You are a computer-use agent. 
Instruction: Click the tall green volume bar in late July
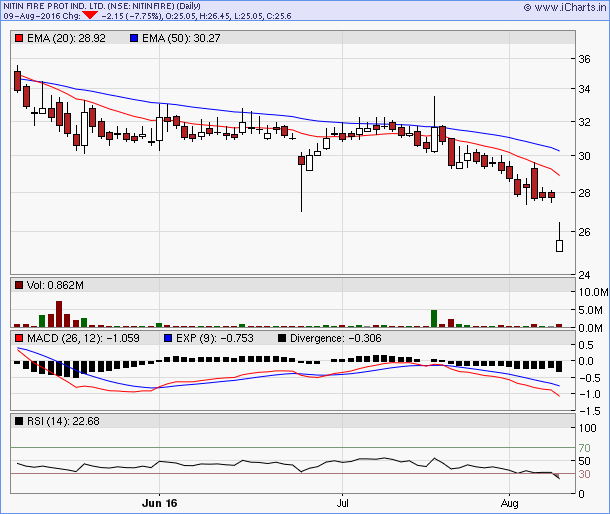tap(434, 318)
